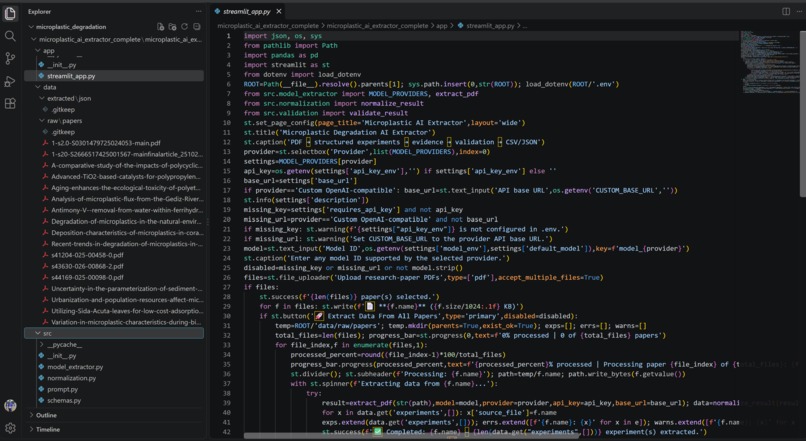Viewport: 806px width, 441px height.
Task: Collapse the data folder
Action: tap(38, 87)
